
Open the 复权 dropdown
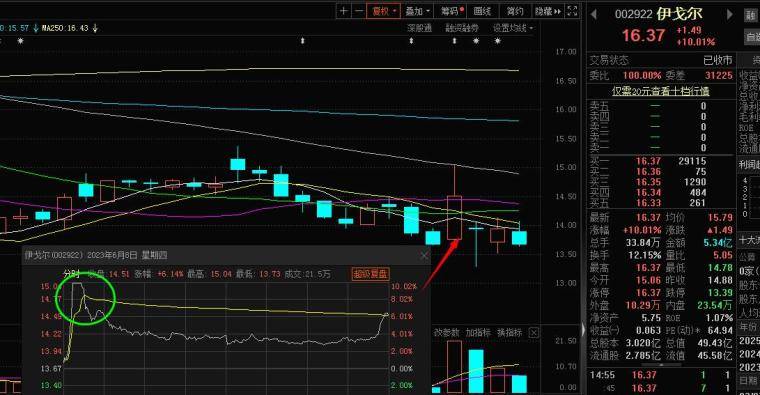point(383,11)
